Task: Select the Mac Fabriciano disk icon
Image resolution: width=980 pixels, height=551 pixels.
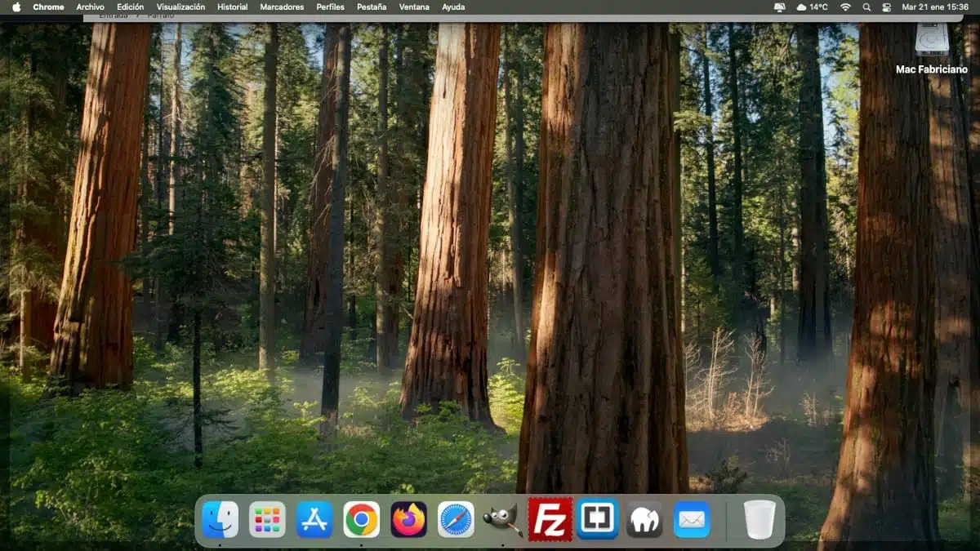Action: [x=932, y=38]
